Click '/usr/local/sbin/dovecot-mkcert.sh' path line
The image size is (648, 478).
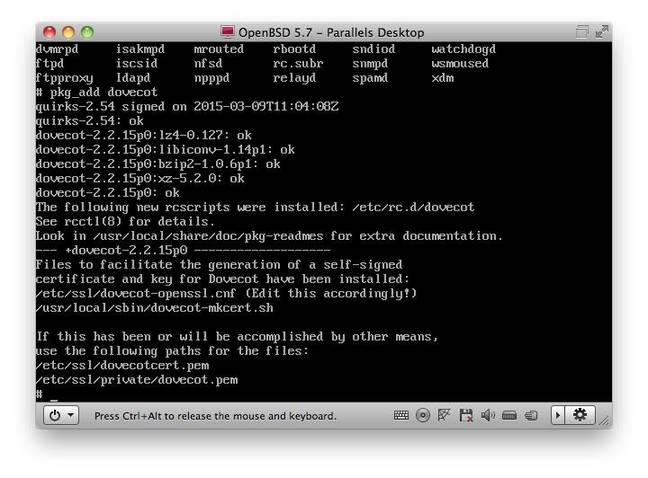pyautogui.click(x=155, y=308)
